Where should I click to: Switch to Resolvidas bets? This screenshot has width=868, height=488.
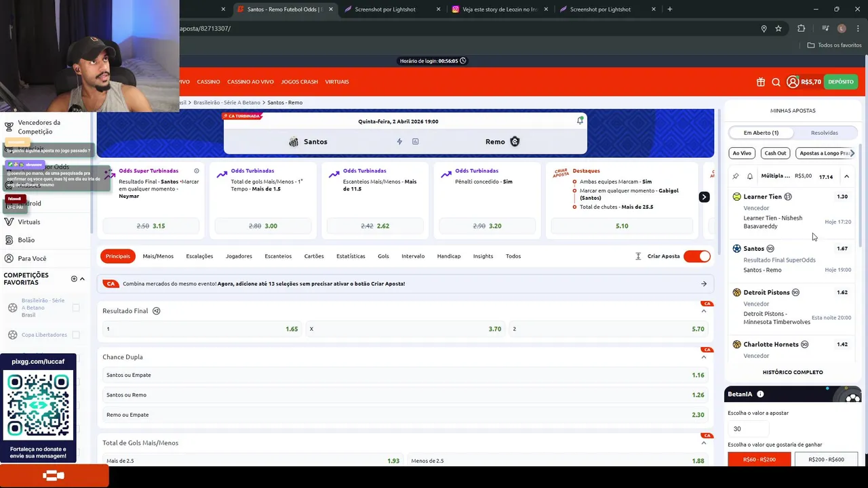(825, 133)
